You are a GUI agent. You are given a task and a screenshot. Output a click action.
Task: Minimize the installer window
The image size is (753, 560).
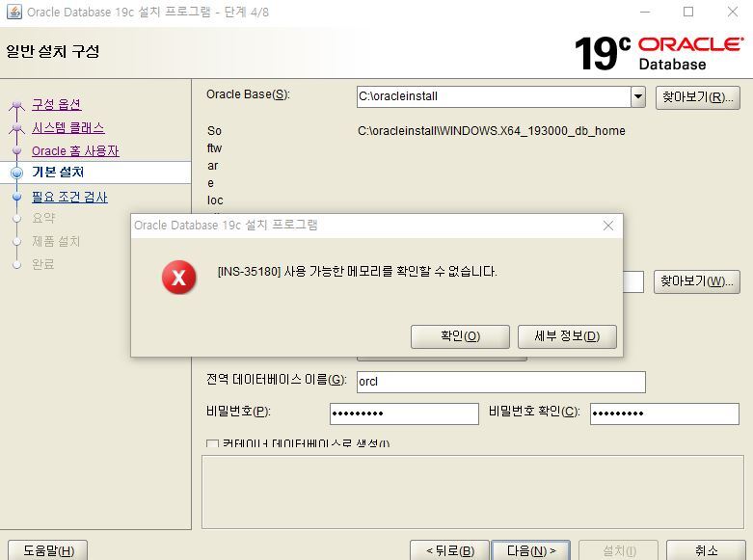coord(644,12)
